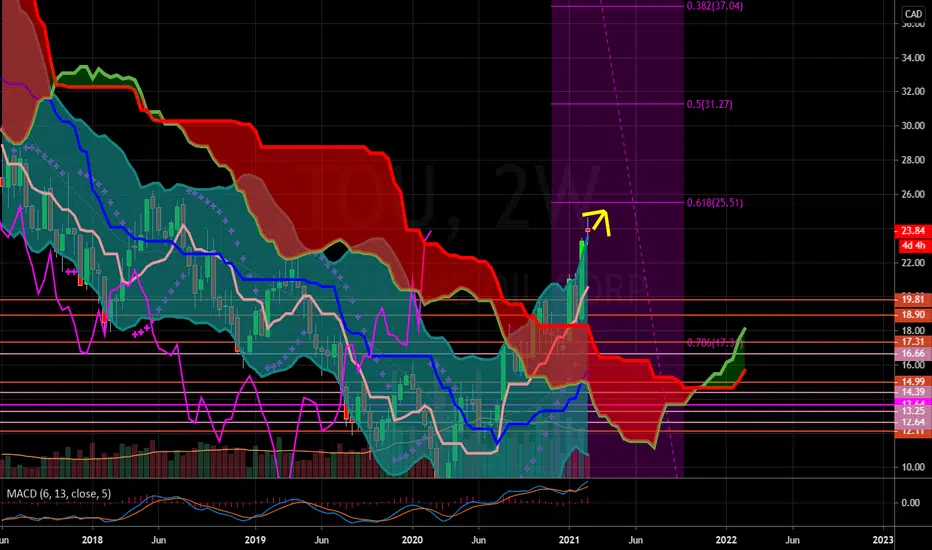Click the 4d 4h bar countdown label
932x550 pixels.
(x=912, y=245)
